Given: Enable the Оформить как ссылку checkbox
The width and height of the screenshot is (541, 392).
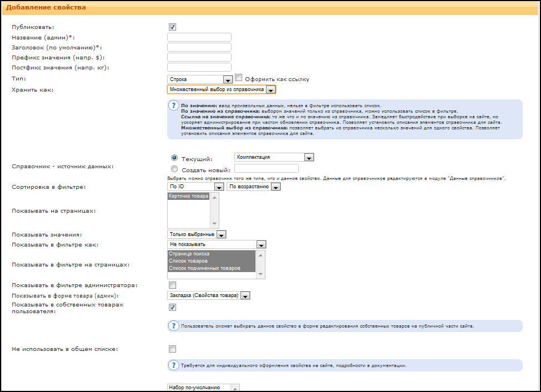Looking at the screenshot, I should pyautogui.click(x=238, y=78).
